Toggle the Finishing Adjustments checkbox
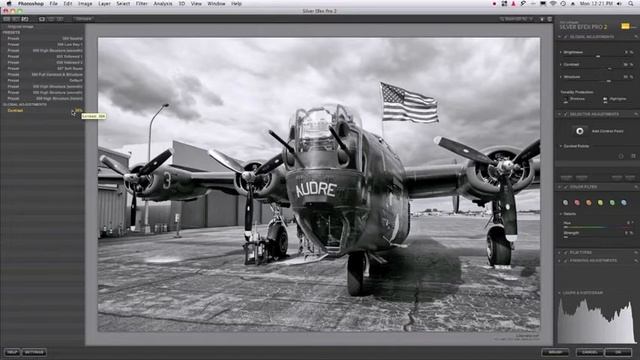640x360 pixels. point(566,260)
